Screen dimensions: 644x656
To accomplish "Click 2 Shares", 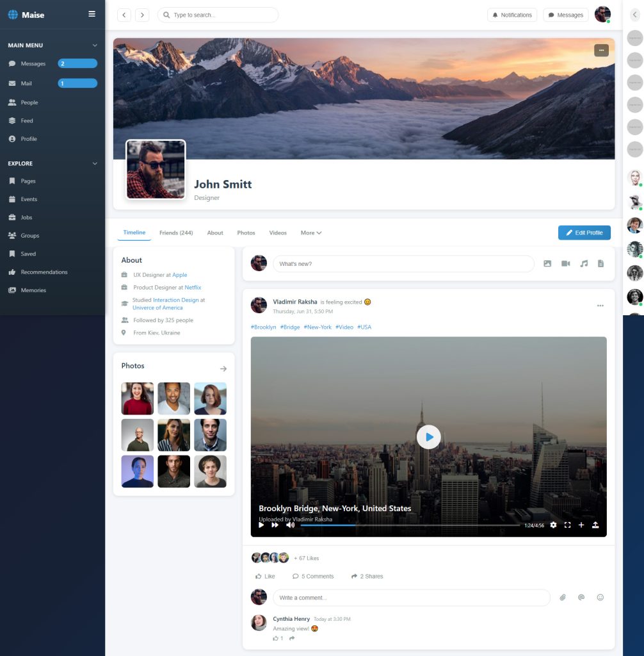I will coord(367,577).
